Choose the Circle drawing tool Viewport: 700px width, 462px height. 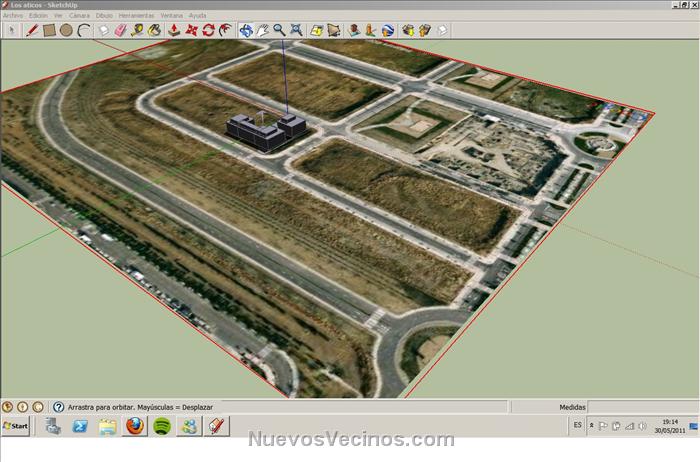pos(66,30)
